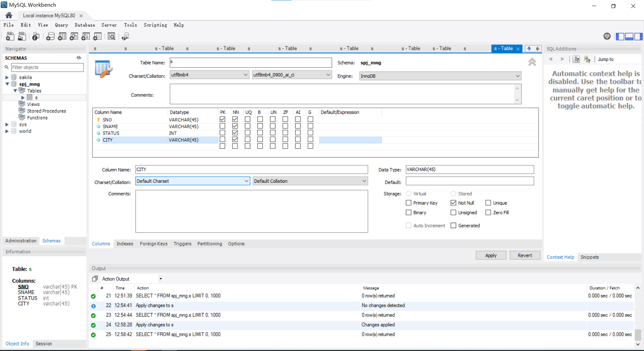The width and height of the screenshot is (644, 351).
Task: Open the Database menu
Action: pyautogui.click(x=85, y=25)
